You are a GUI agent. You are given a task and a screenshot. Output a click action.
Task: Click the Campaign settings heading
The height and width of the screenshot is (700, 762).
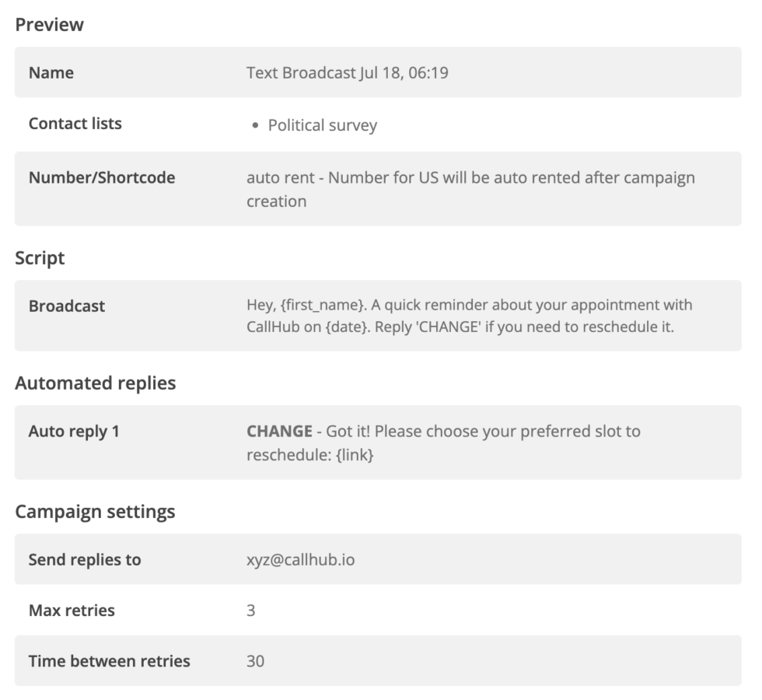tap(95, 512)
